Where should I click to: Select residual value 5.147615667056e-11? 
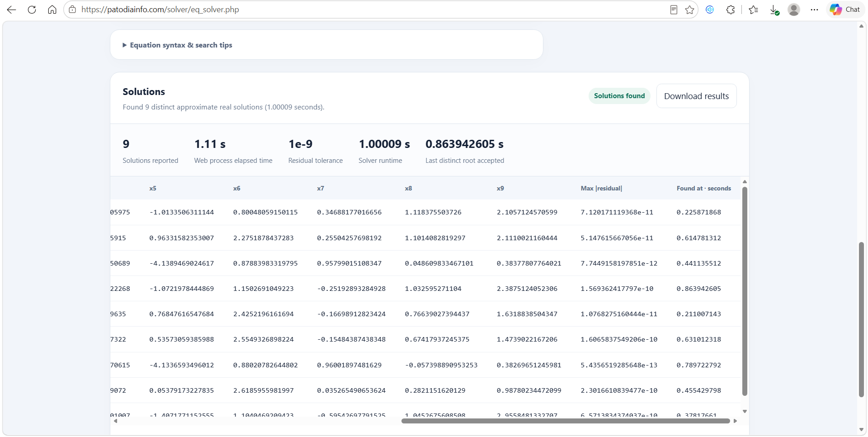[617, 238]
